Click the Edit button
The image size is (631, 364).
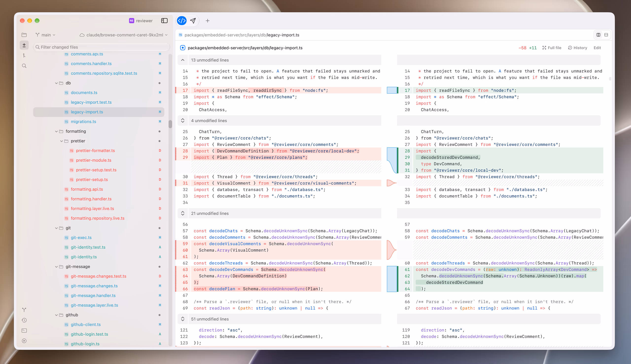pos(597,48)
